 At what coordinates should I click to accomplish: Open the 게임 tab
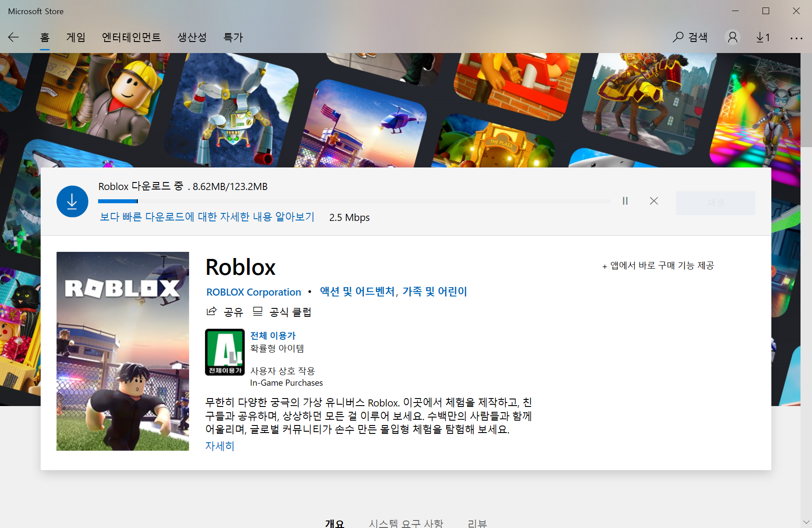click(x=76, y=38)
